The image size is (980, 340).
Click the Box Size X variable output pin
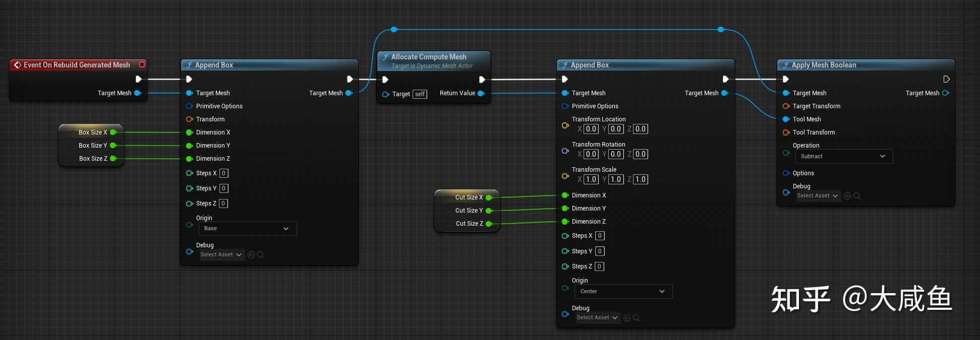113,132
